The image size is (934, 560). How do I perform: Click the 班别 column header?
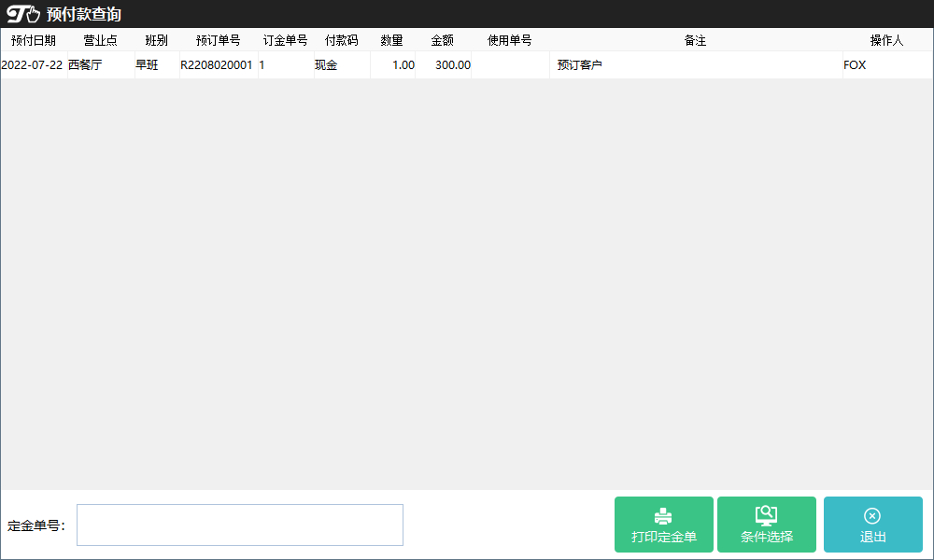[157, 40]
